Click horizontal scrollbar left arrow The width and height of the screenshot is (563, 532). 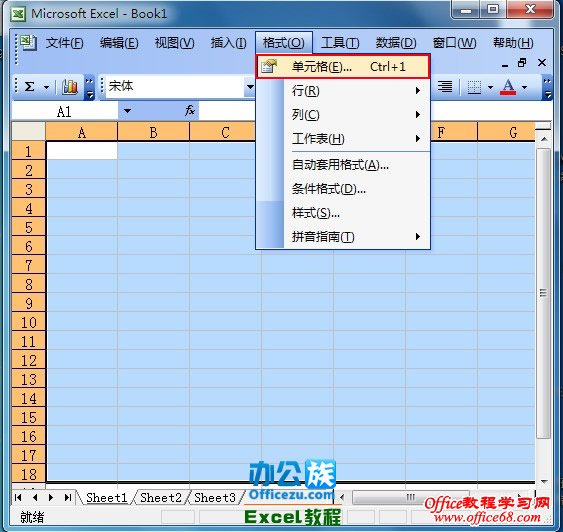coord(342,497)
